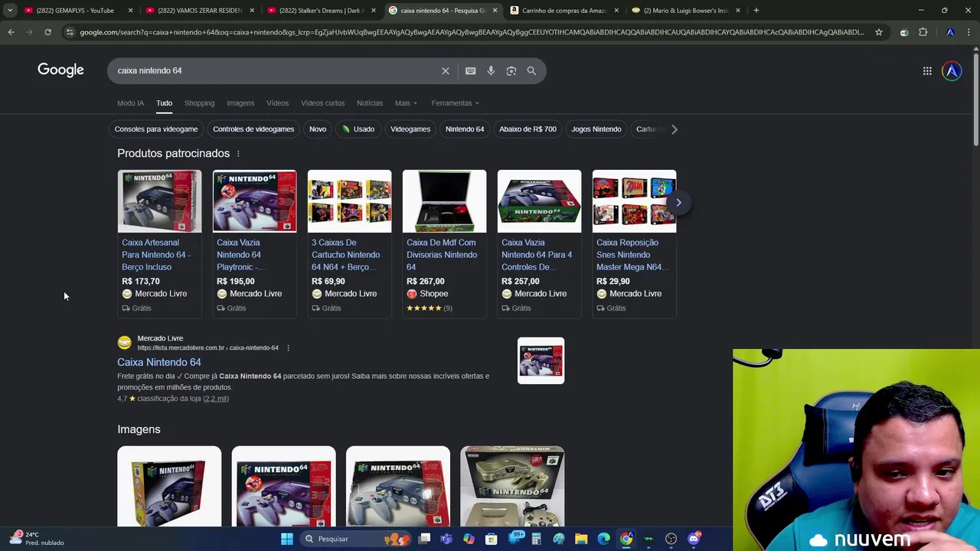Apply the Jogos Nintendo filter chip
The width and height of the screenshot is (980, 551).
[596, 129]
